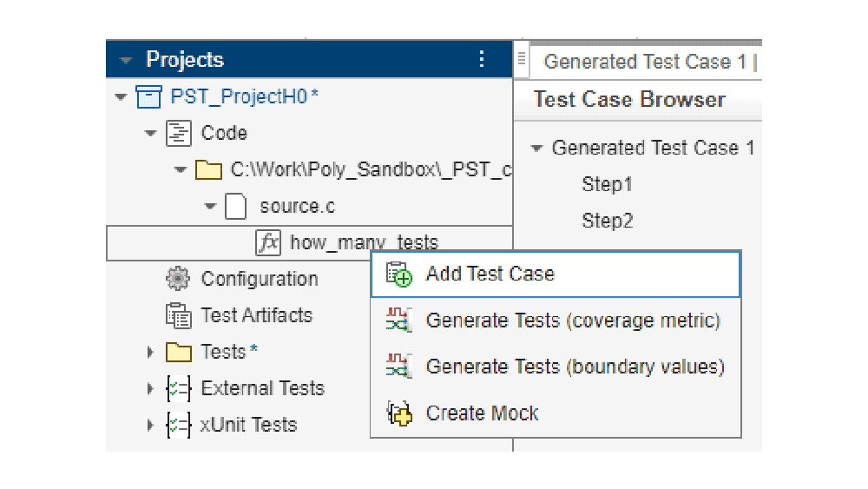The width and height of the screenshot is (868, 489).
Task: Click the Test Artifacts clipboard icon
Action: [x=178, y=315]
